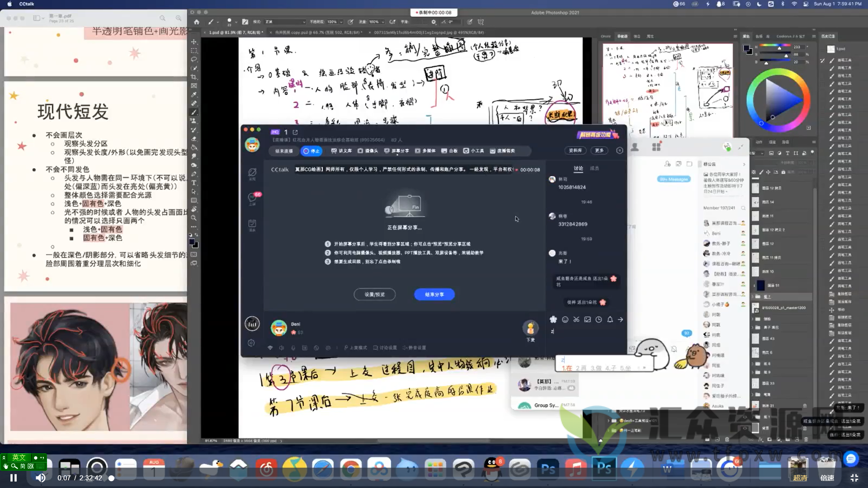
Task: Select the Brush tool in Photoshop's toolbar
Action: click(x=194, y=113)
